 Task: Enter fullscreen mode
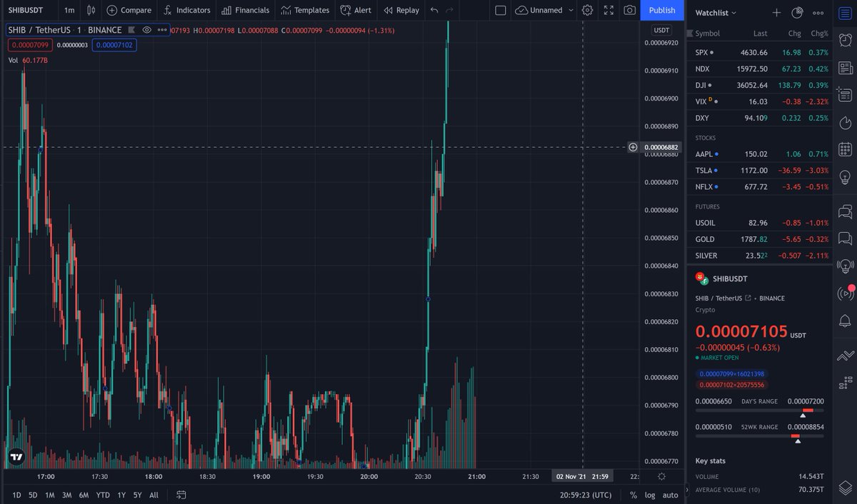tap(608, 10)
